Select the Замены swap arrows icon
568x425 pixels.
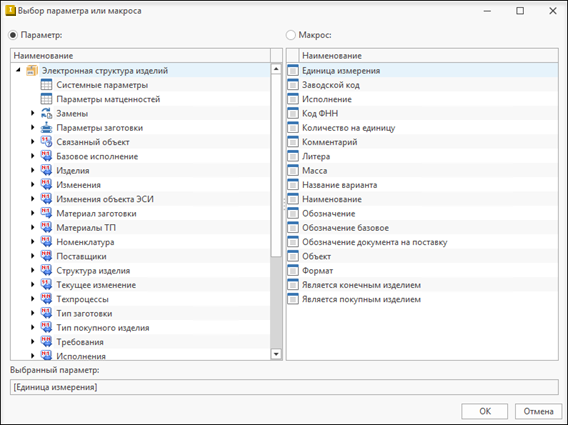click(46, 113)
